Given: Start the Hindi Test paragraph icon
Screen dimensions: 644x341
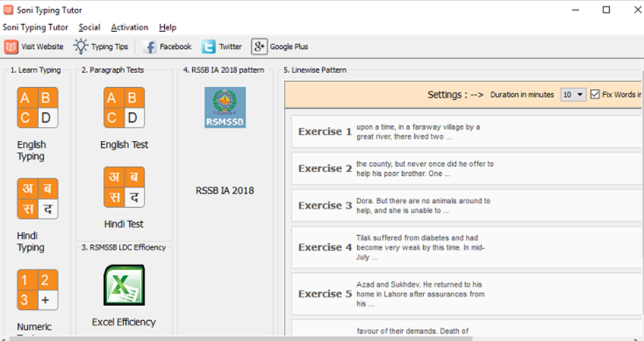Looking at the screenshot, I should 124,187.
